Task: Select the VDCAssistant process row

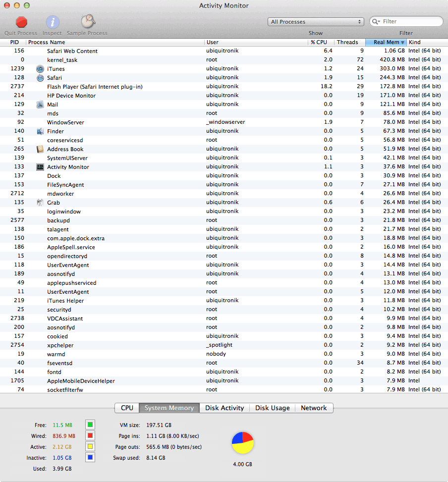Action: [224, 319]
